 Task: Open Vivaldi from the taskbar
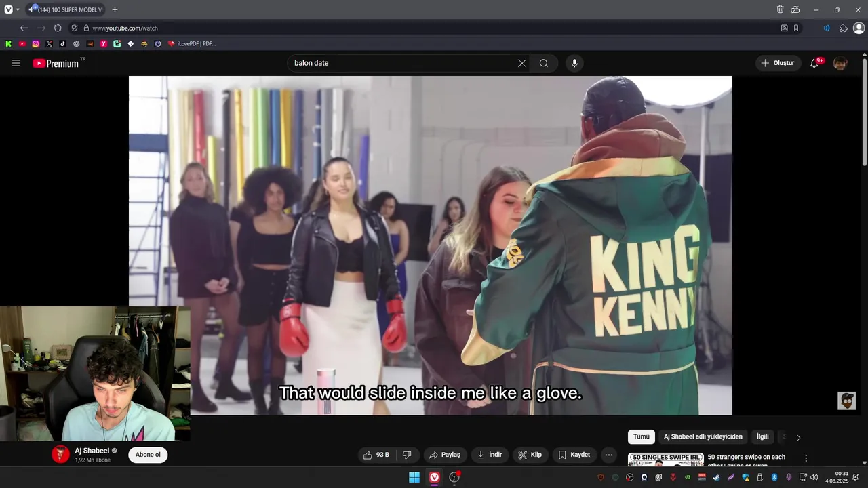434,477
